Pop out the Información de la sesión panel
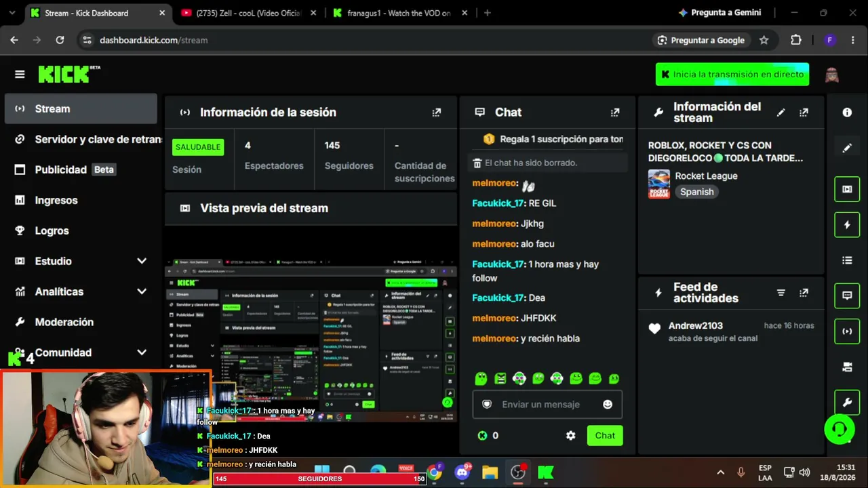This screenshot has height=488, width=868. tap(437, 113)
